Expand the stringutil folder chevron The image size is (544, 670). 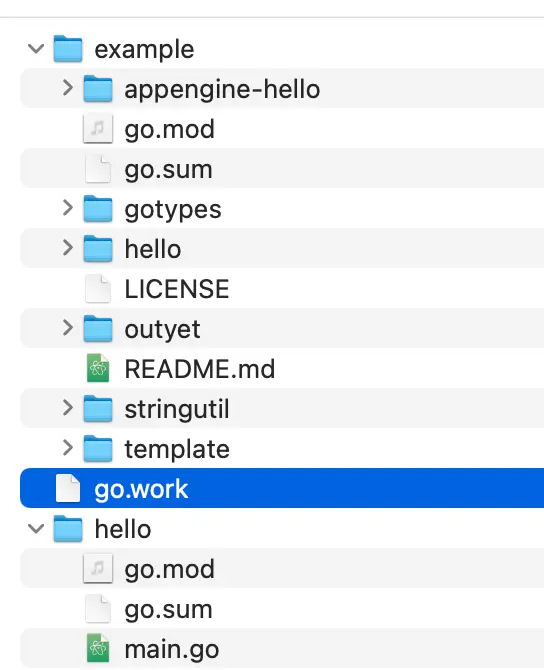pyautogui.click(x=68, y=408)
